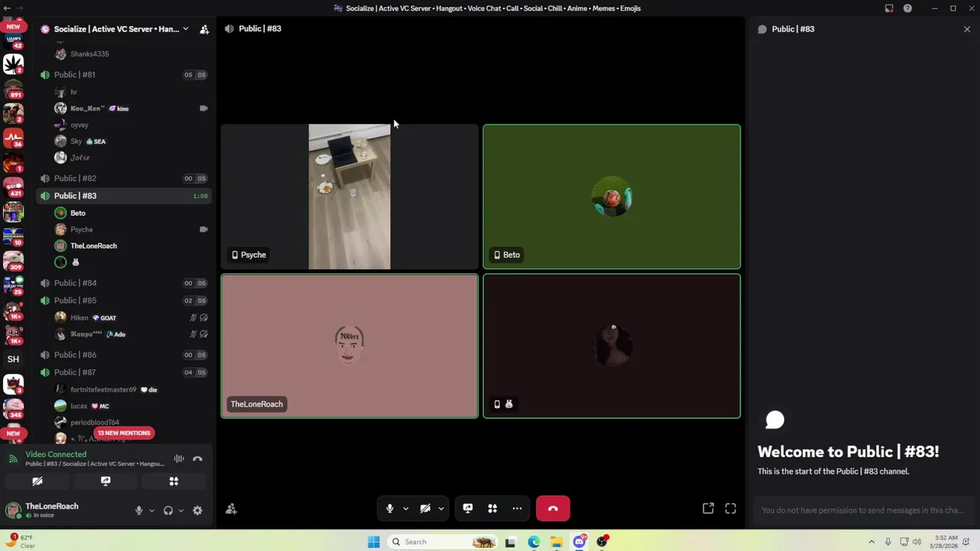Toggle noise suppression icon in voice panel

coord(178,458)
